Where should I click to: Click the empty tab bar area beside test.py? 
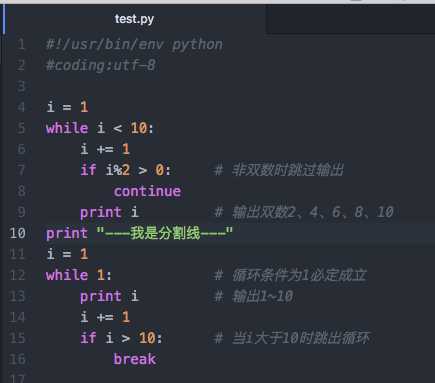pos(350,19)
